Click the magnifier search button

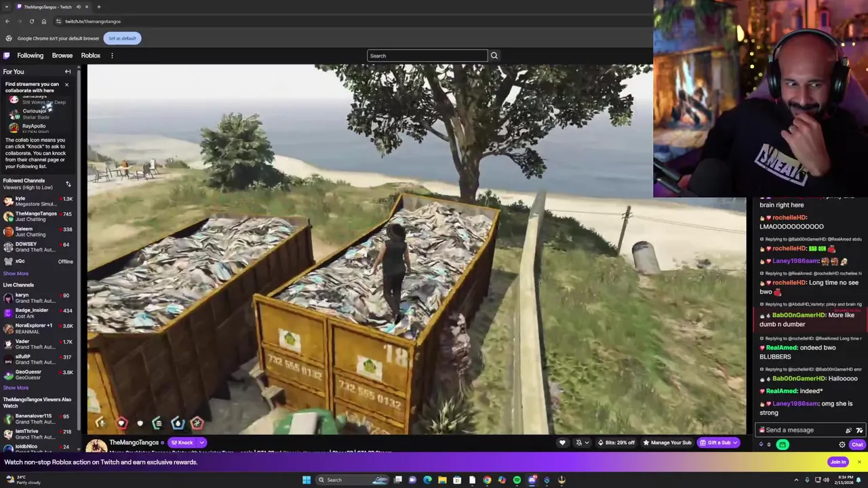494,56
